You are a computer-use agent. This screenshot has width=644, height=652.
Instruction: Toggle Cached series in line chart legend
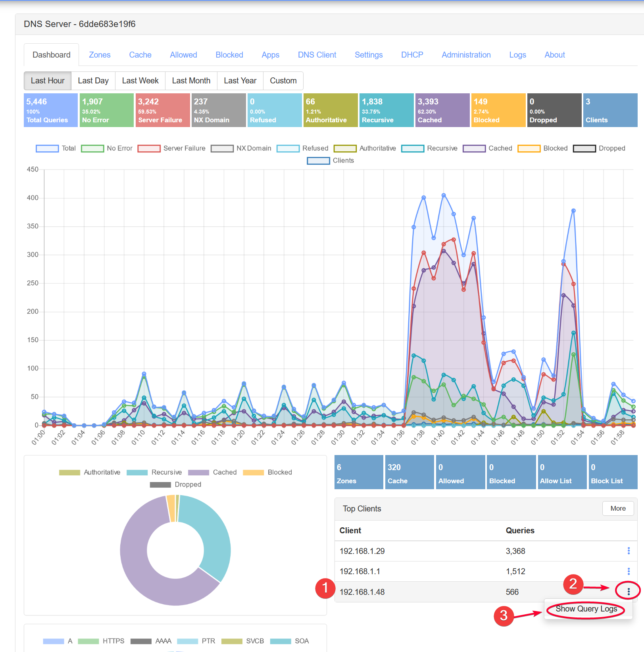[x=487, y=148]
